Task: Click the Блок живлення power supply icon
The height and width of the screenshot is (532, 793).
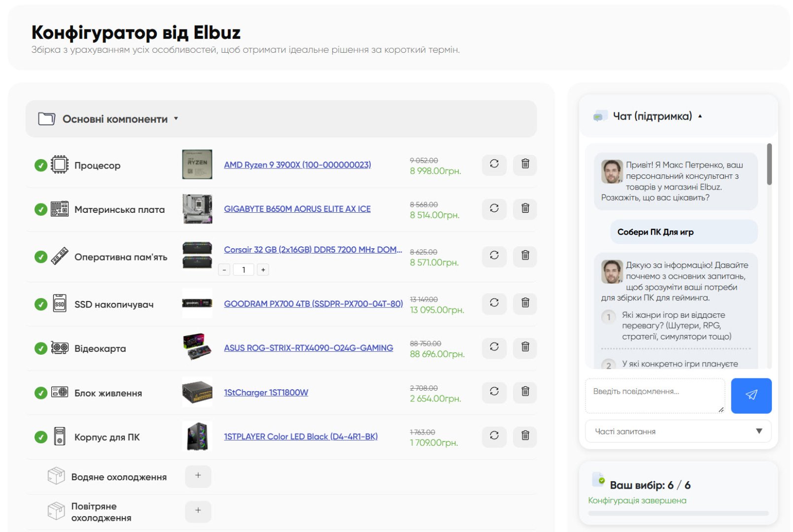Action: tap(60, 392)
